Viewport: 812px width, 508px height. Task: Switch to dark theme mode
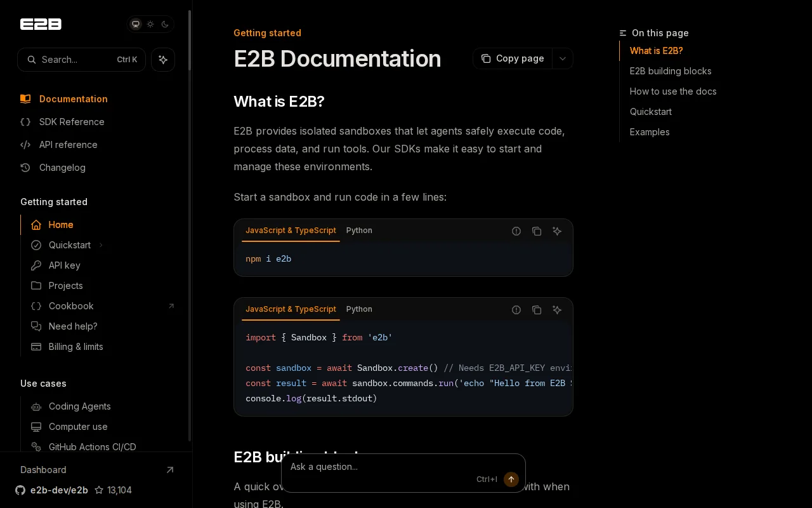click(165, 24)
